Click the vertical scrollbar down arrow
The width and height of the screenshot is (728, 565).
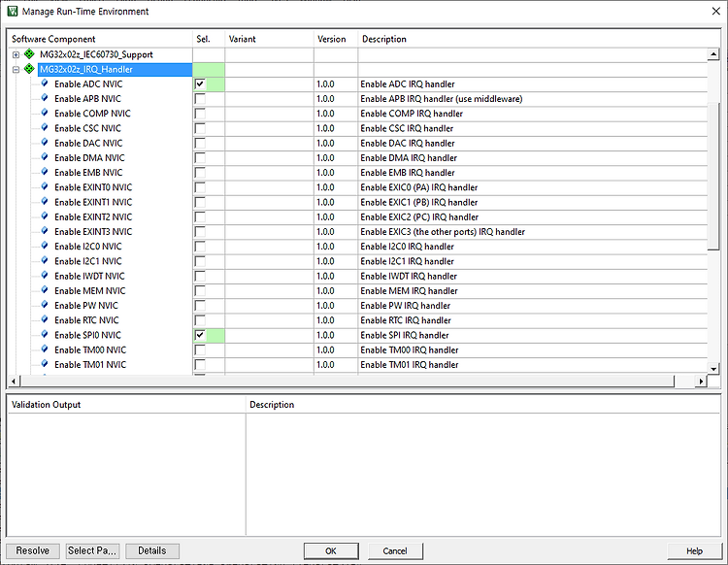click(713, 369)
